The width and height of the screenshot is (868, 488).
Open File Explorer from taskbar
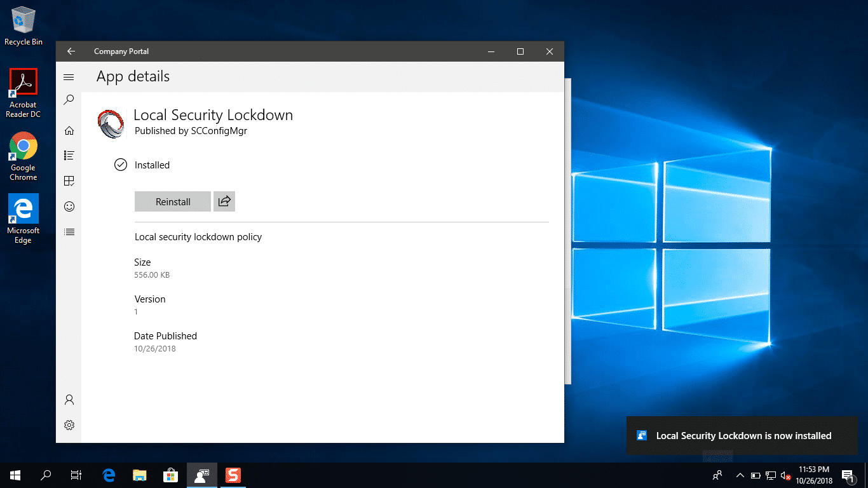point(140,475)
